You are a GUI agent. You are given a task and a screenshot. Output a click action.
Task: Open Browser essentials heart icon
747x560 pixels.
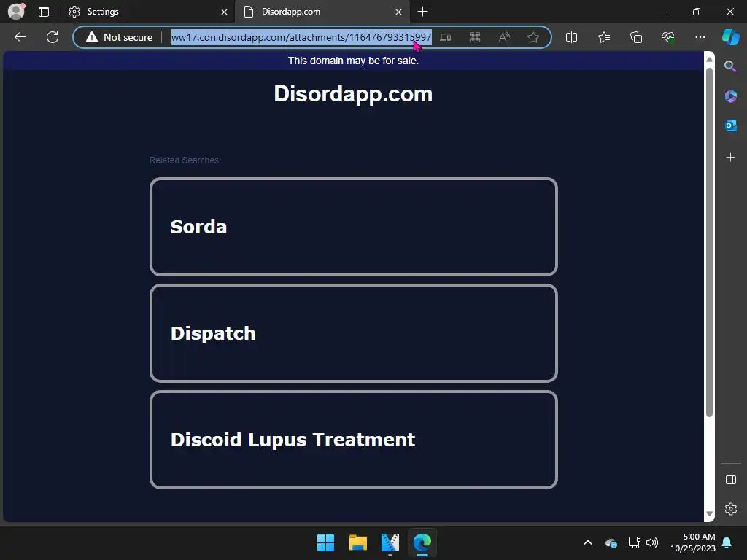pyautogui.click(x=668, y=37)
